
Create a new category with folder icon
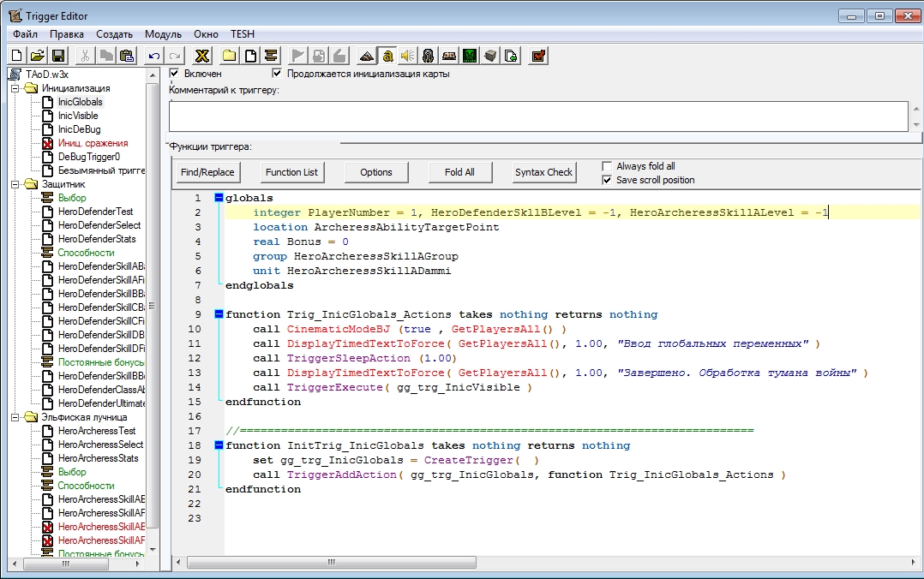pos(230,56)
